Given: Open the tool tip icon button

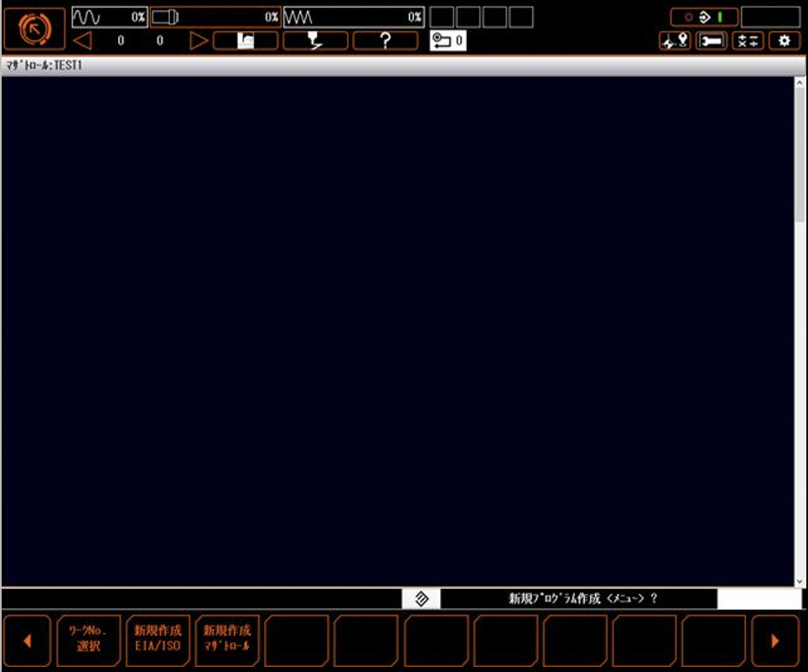Looking at the screenshot, I should pyautogui.click(x=315, y=41).
